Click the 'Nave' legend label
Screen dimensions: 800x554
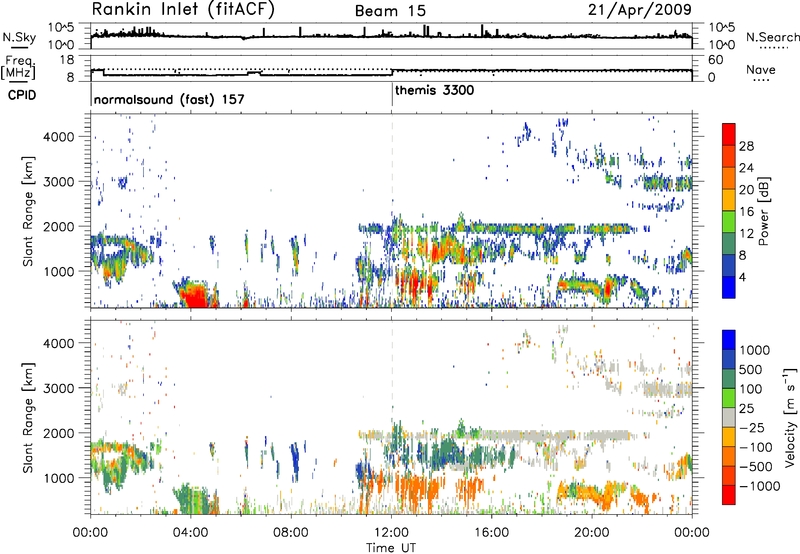pyautogui.click(x=761, y=70)
